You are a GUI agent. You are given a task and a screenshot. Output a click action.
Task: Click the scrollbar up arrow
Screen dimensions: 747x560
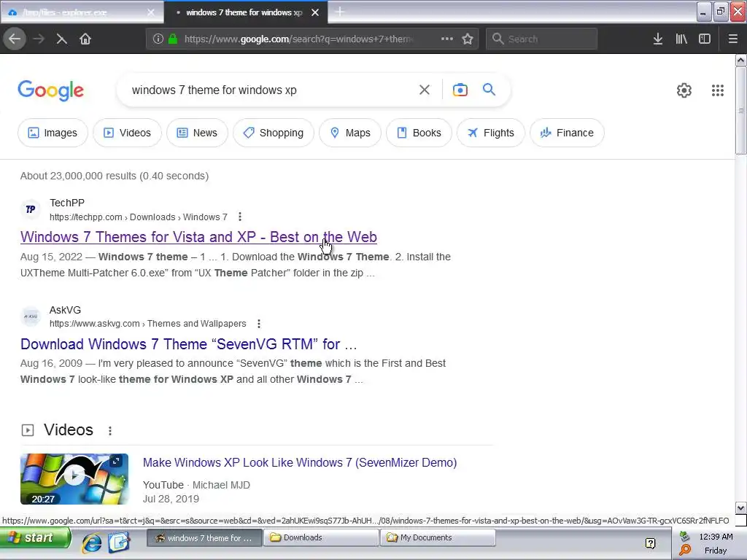pos(740,60)
